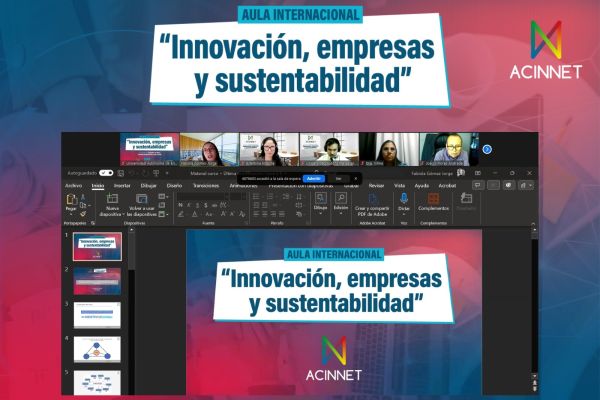Select slide 4 thumbnail with triangle diagram

(97, 350)
